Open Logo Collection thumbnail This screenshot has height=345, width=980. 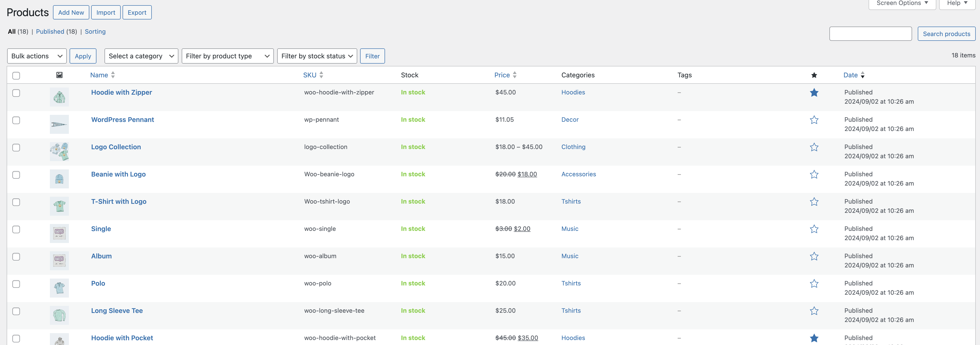tap(59, 152)
